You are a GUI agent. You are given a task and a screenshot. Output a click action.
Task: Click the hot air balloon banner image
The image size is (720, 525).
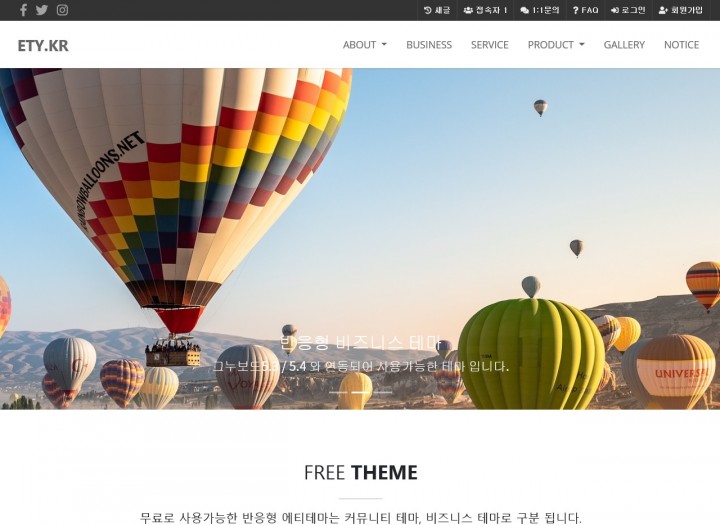pyautogui.click(x=360, y=239)
